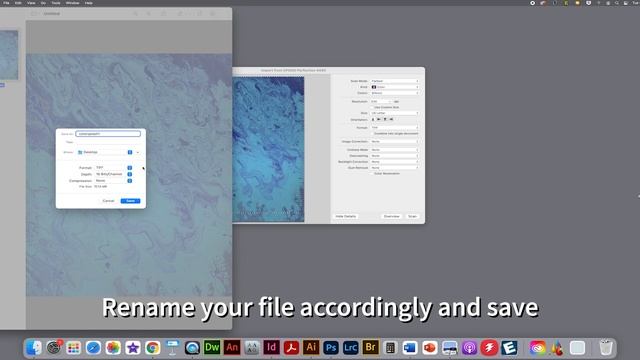The height and width of the screenshot is (360, 640).
Task: Open Finder from the dock
Action: [x=34, y=348]
